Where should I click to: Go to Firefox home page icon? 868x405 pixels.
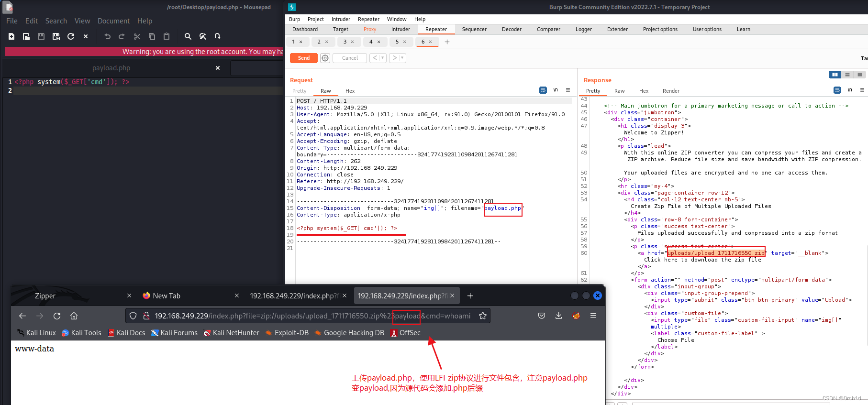pos(74,316)
